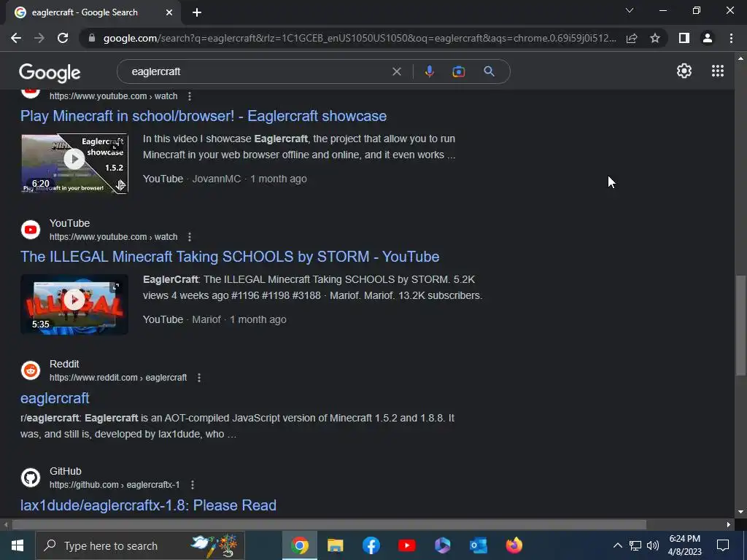Click the scroll down arrow
This screenshot has width=747, height=560.
[x=740, y=513]
